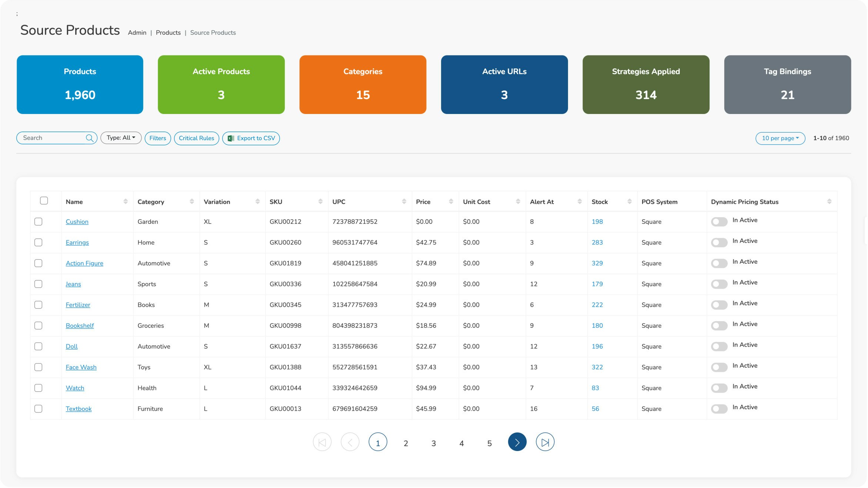The image size is (868, 488).
Task: Jump to page 3 of results
Action: click(433, 443)
